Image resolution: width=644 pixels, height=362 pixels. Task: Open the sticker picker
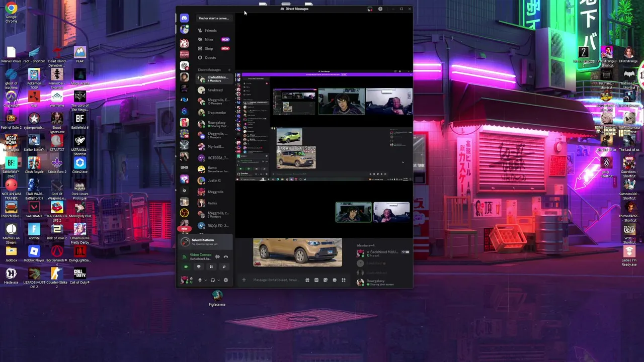point(326,280)
